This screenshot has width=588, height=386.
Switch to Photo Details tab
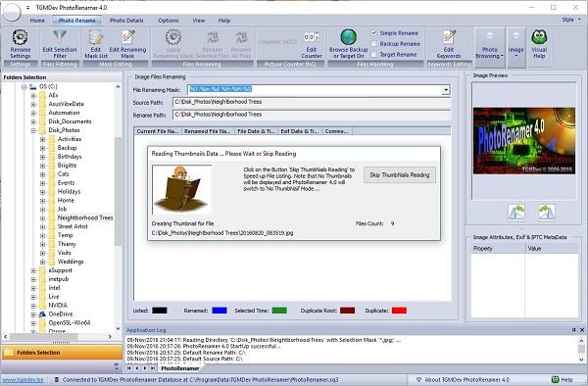tap(126, 21)
